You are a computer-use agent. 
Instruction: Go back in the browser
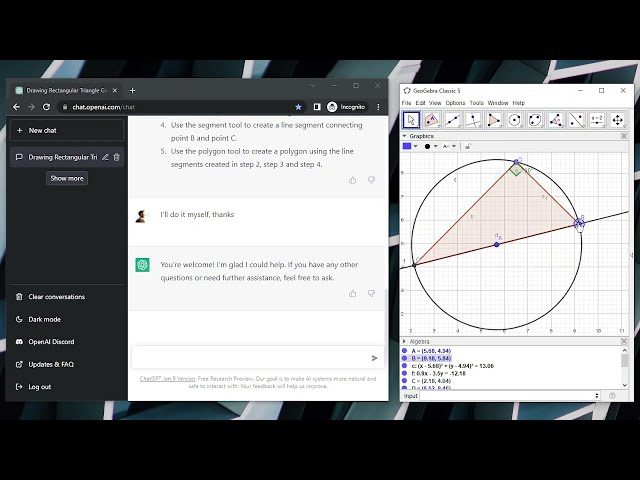pos(16,107)
